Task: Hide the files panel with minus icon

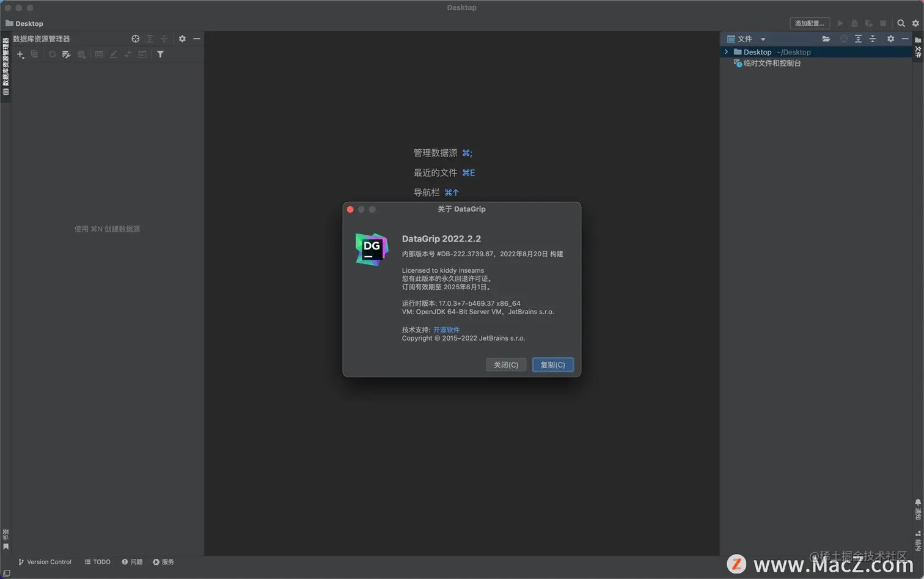Action: (x=905, y=39)
